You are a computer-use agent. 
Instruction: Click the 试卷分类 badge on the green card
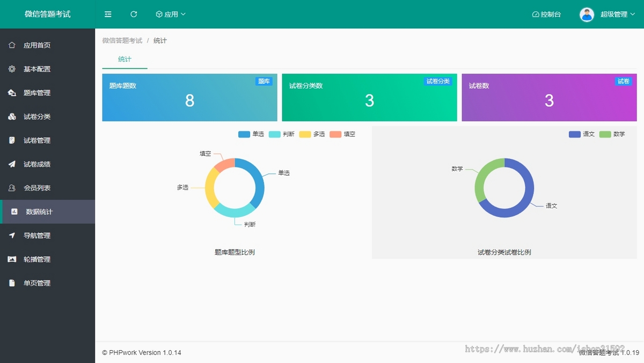pyautogui.click(x=438, y=82)
